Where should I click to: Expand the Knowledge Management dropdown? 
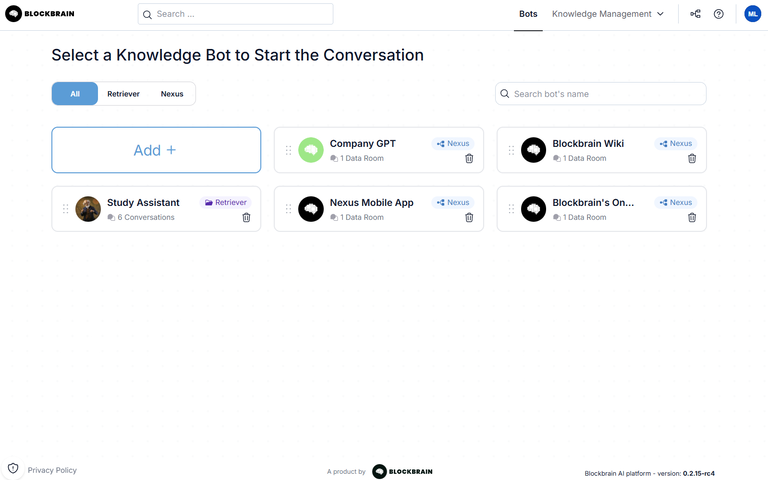tap(608, 14)
